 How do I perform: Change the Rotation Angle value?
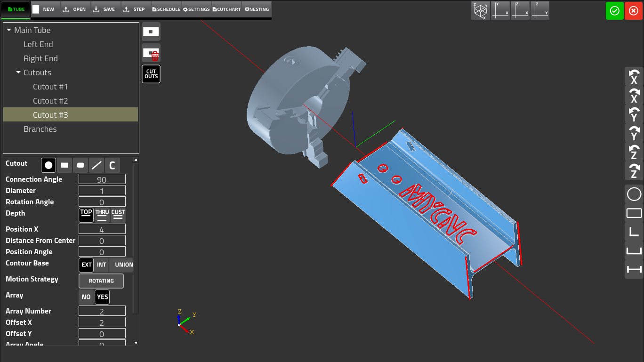coord(102,201)
